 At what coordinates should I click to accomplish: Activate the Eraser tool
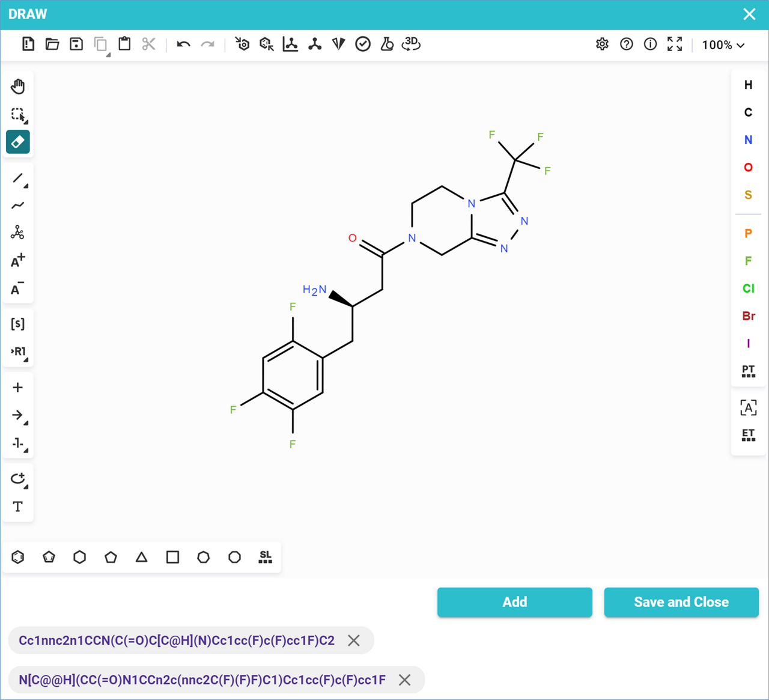18,142
